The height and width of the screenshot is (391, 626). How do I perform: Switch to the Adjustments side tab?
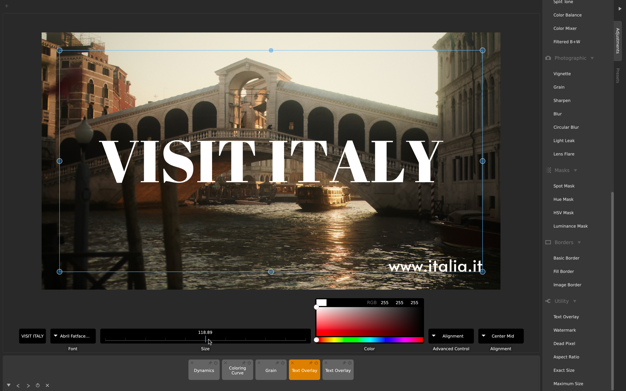click(617, 41)
